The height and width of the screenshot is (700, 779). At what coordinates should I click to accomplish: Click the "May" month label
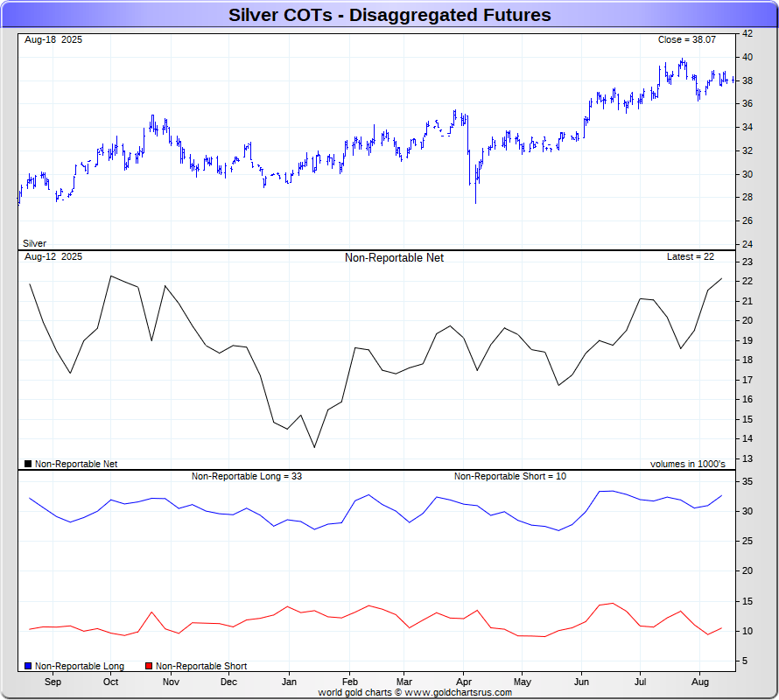pos(523,682)
